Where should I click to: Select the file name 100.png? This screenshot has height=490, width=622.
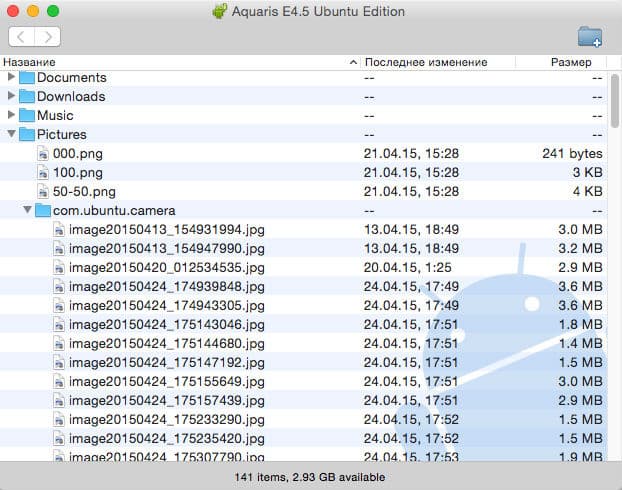pyautogui.click(x=78, y=173)
